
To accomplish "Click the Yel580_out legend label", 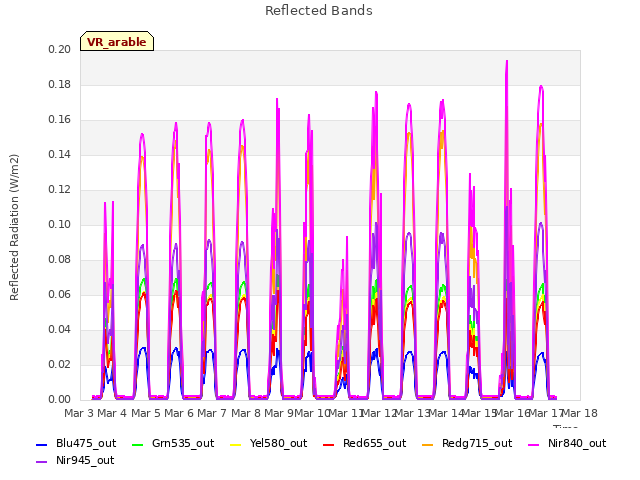I will 278,443.
